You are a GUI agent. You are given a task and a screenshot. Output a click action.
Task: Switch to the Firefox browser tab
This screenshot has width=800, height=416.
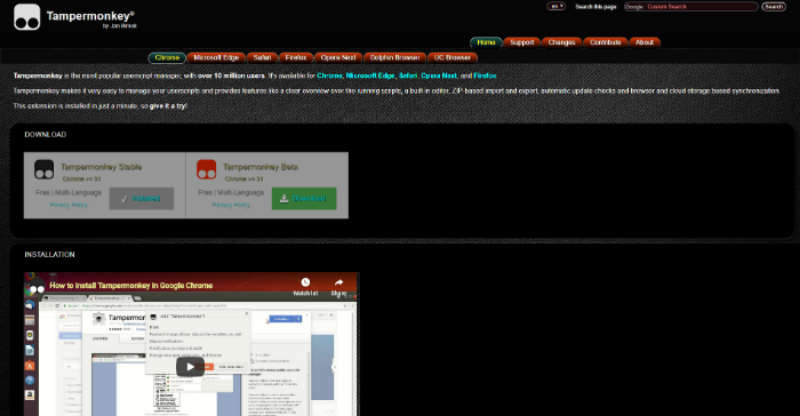[x=295, y=58]
